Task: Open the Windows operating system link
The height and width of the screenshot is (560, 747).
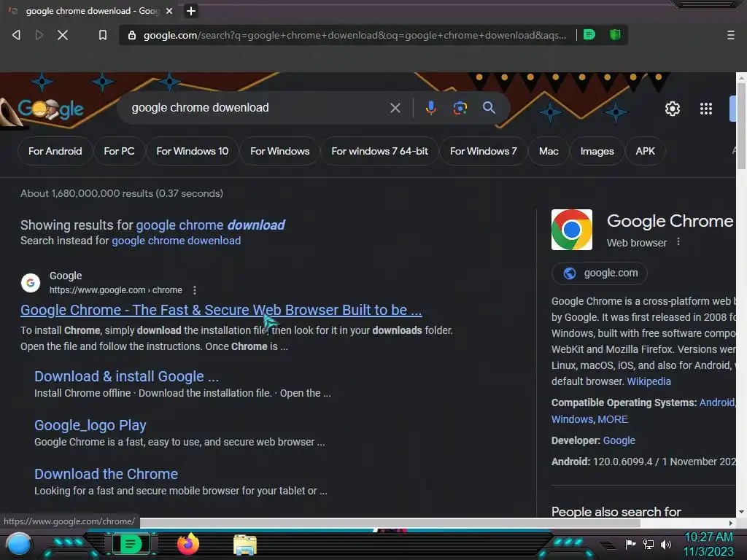Action: click(x=573, y=419)
